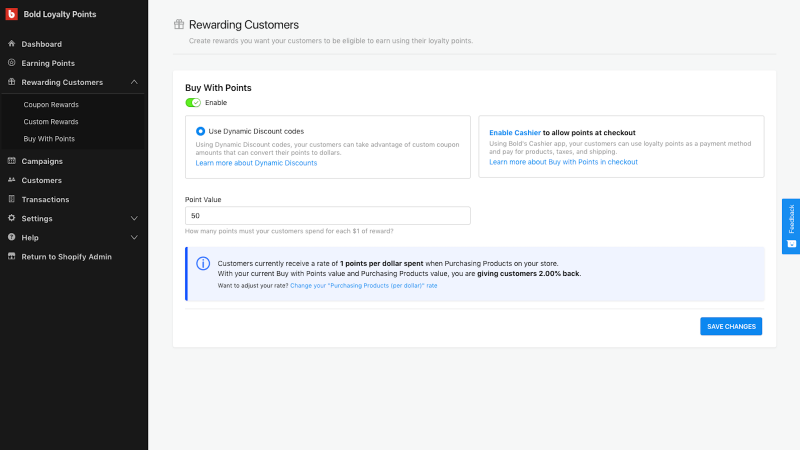Screen dimensions: 800x450
Task: Click the Rewarding Customers page title
Action: [x=244, y=24]
